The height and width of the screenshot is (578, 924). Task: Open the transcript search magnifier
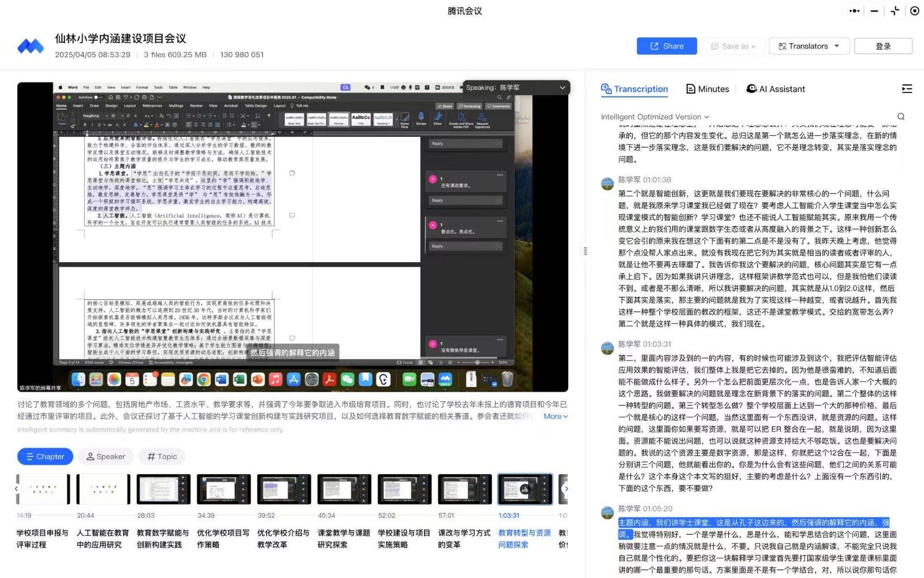(901, 117)
